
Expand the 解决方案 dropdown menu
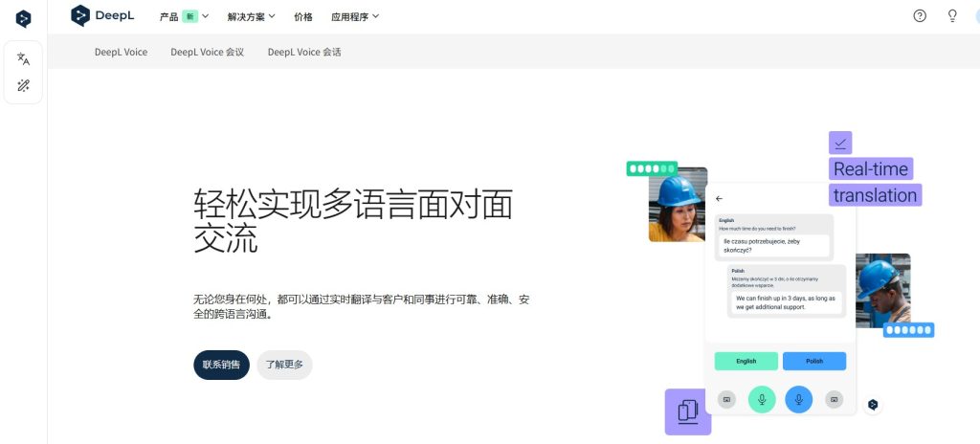[x=252, y=17]
